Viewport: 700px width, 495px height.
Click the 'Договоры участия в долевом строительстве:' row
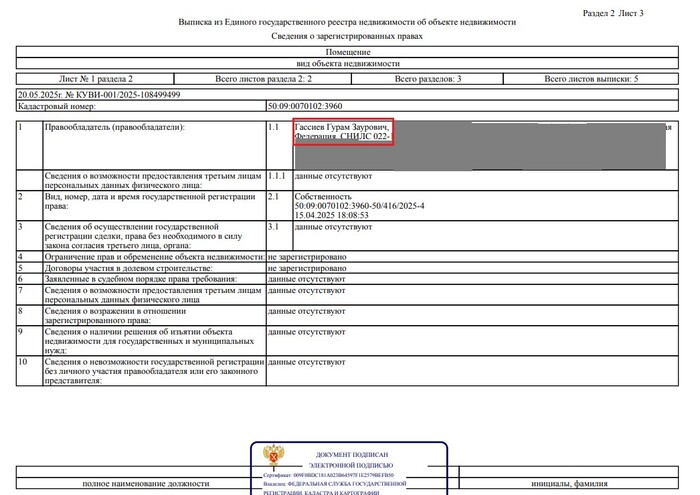[x=128, y=269]
